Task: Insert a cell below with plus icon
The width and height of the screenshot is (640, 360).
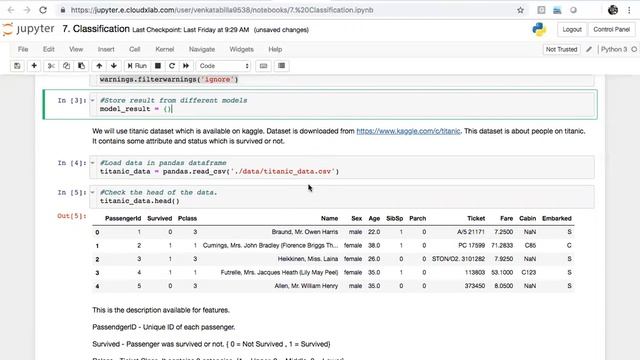Action: pos(34,66)
